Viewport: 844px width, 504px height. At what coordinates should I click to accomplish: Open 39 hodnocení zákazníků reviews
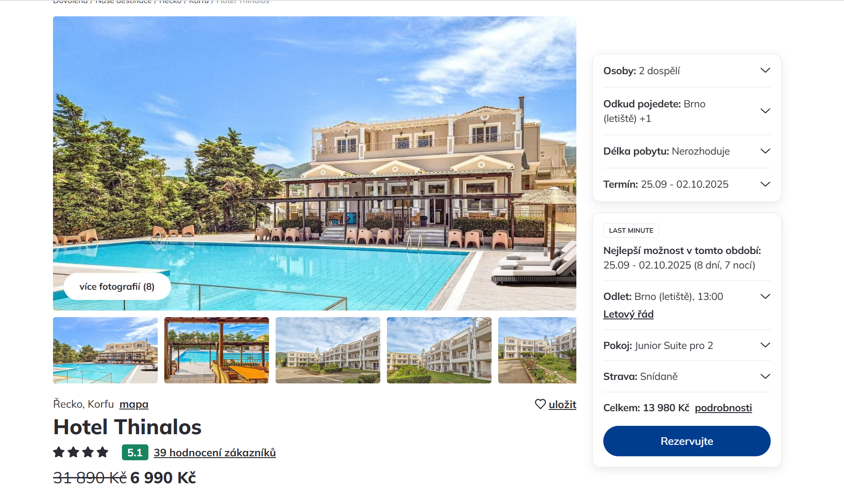click(x=215, y=452)
